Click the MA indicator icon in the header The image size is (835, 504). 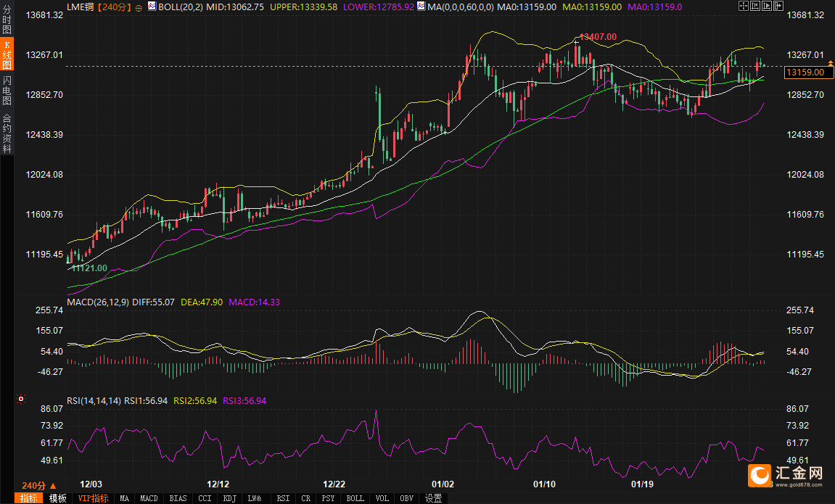(x=422, y=6)
